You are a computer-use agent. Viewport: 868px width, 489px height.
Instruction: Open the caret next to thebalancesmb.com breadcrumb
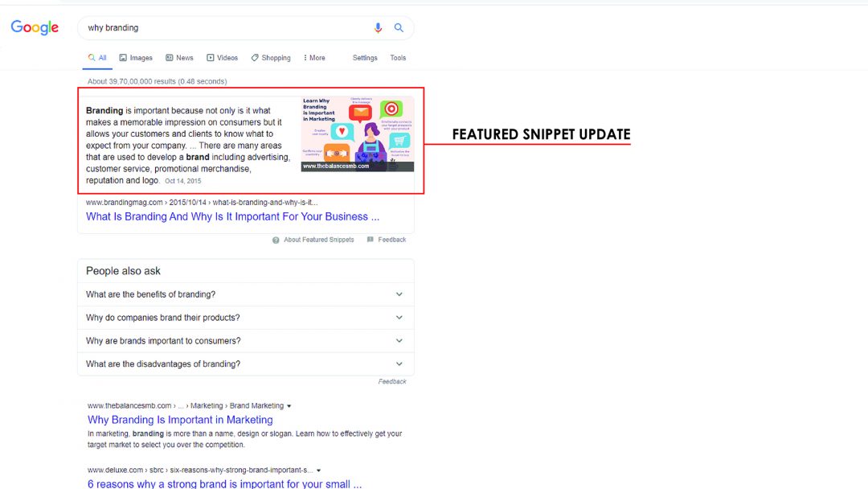point(288,405)
